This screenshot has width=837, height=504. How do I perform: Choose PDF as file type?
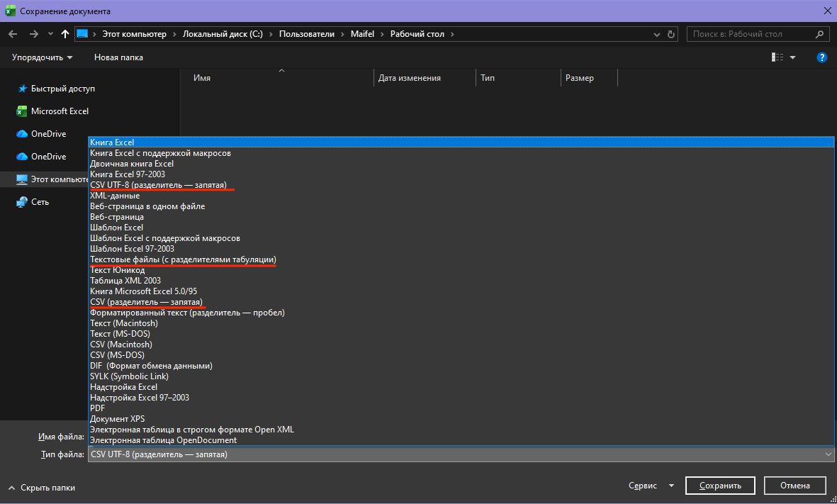(461, 408)
